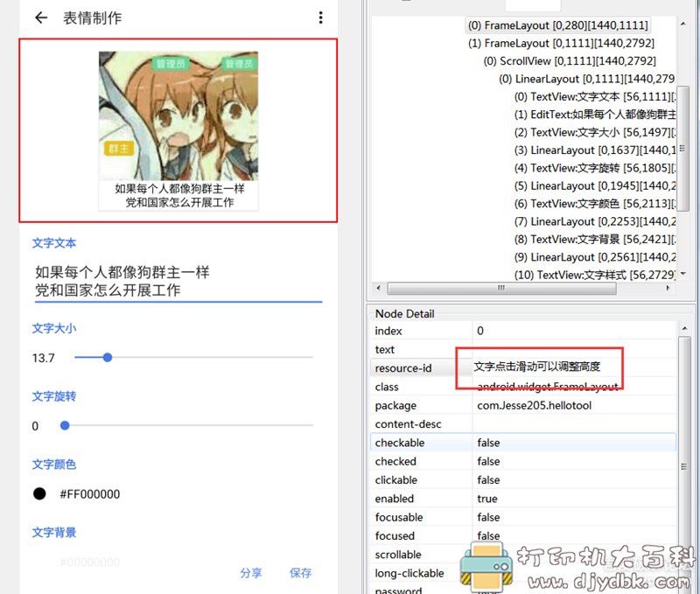
Task: Tap the 分享 share button
Action: (251, 573)
